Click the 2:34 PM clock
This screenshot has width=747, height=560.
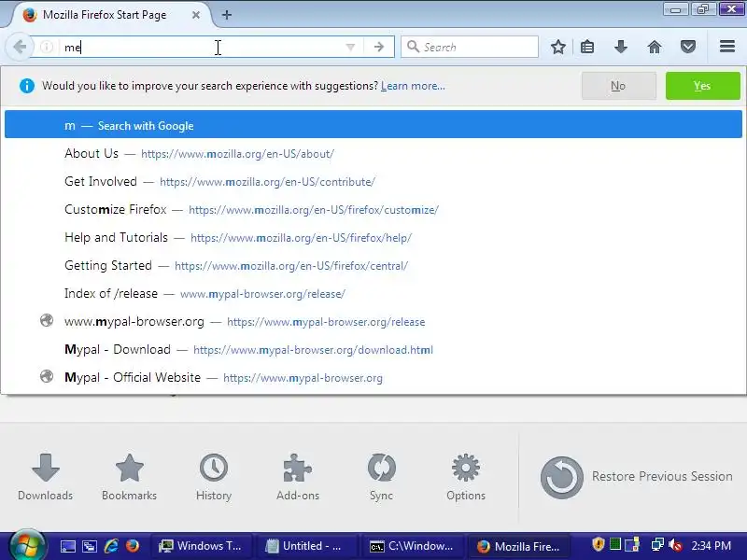pyautogui.click(x=712, y=546)
